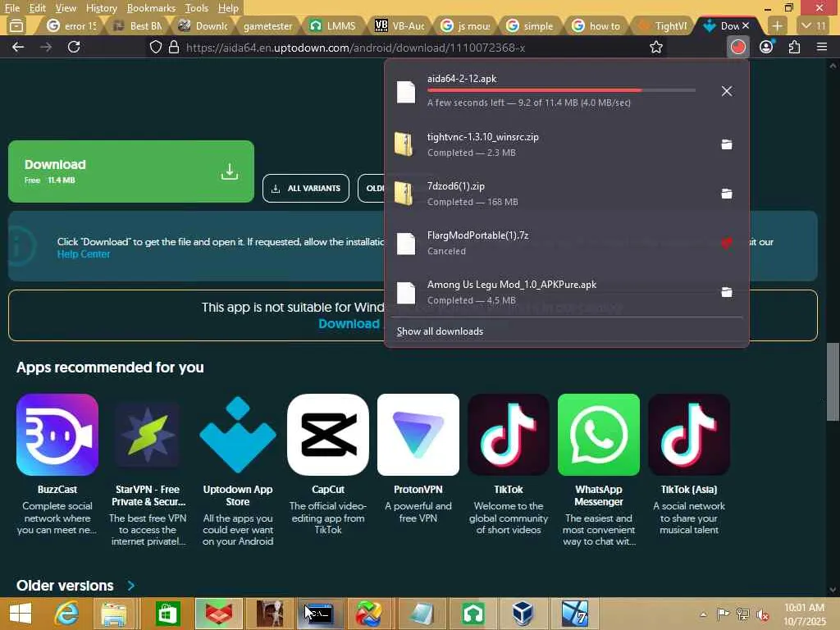Open the CapCut app icon

328,435
